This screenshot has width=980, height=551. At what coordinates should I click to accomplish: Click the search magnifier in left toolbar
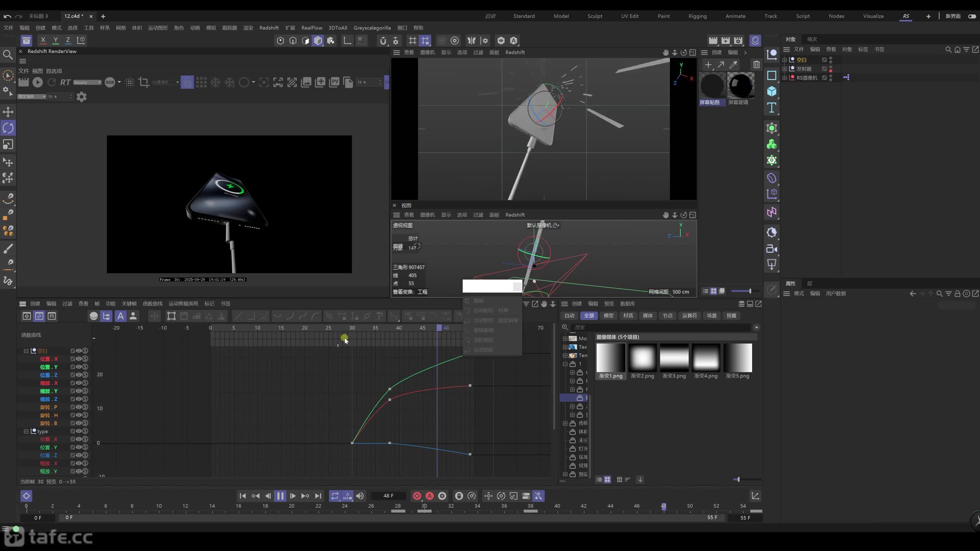click(x=8, y=55)
